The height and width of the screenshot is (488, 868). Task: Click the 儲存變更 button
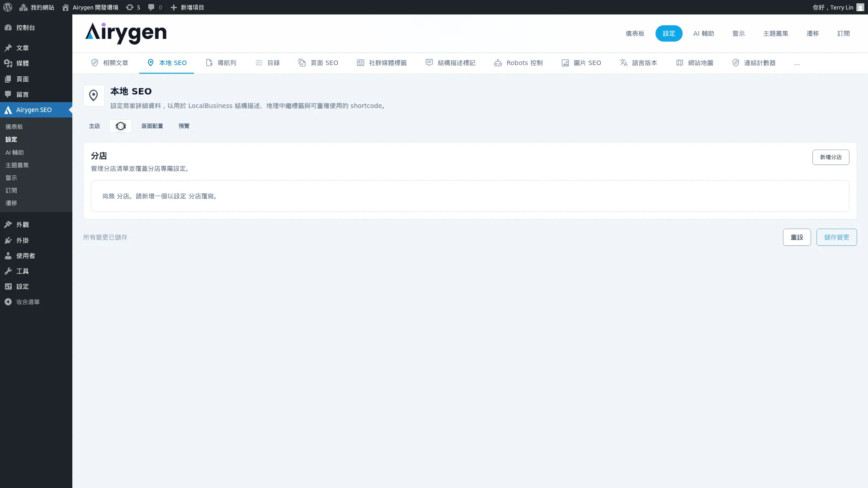click(x=836, y=237)
